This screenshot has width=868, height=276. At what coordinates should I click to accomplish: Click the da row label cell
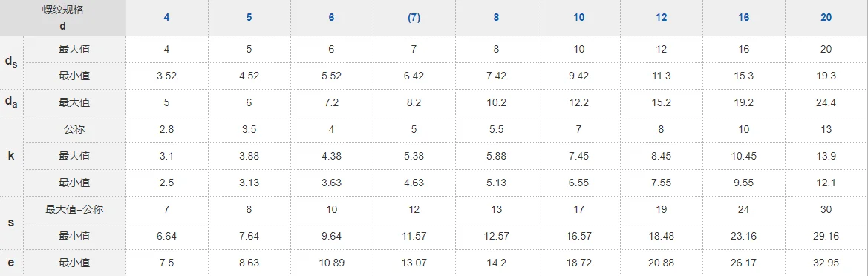pos(12,103)
